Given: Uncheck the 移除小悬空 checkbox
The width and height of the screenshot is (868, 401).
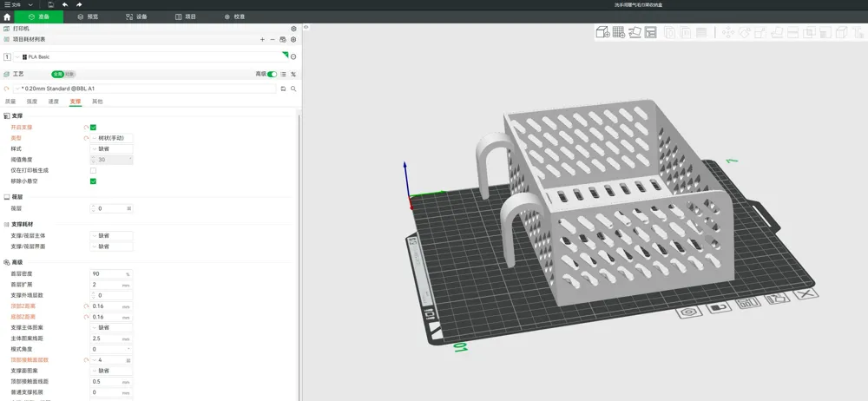Looking at the screenshot, I should click(93, 181).
